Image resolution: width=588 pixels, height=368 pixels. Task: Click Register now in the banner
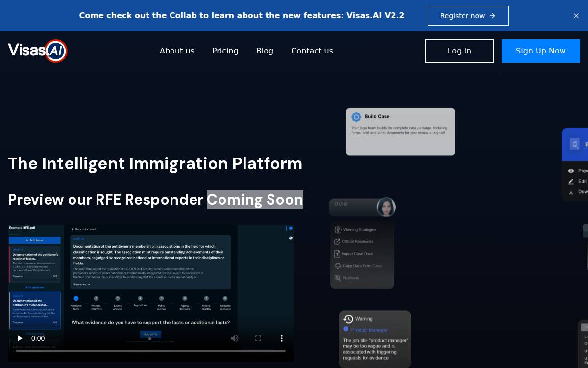(x=468, y=16)
